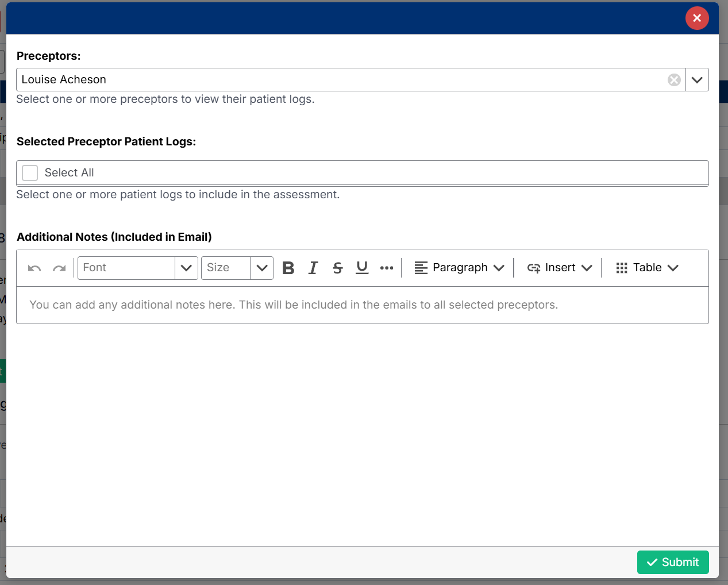Toggle bold formatting

(288, 268)
